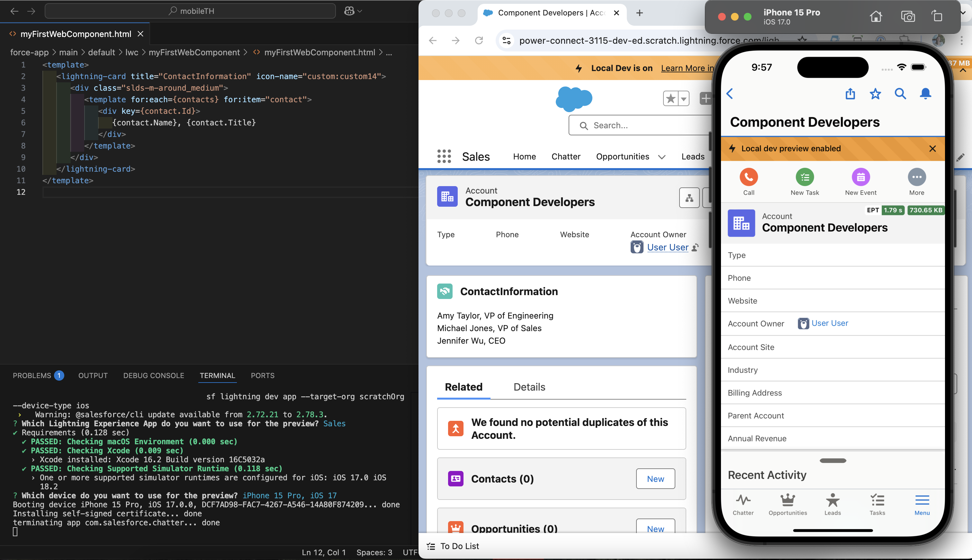Open a new browser tab with plus

[639, 13]
